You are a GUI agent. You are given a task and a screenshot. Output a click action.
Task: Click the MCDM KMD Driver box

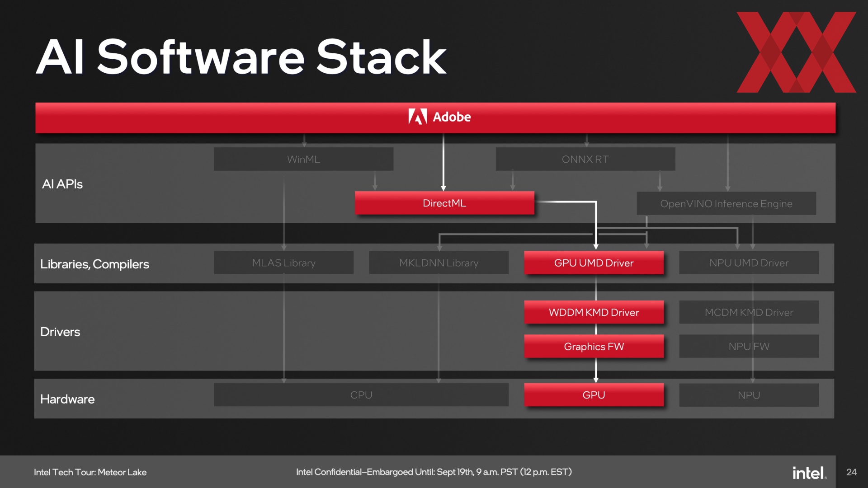749,312
